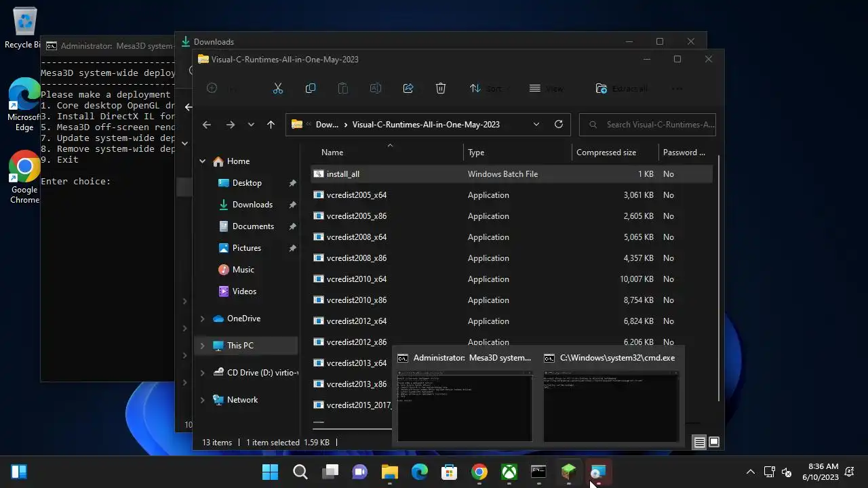Switch to large thumbnails view icon
Screen dimensions: 868x488
click(714, 443)
